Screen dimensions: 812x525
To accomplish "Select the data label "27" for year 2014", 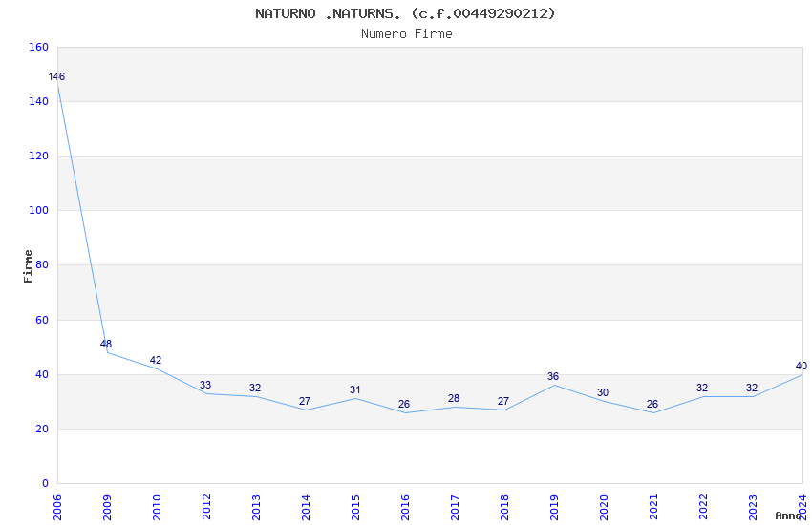I will coord(305,401).
